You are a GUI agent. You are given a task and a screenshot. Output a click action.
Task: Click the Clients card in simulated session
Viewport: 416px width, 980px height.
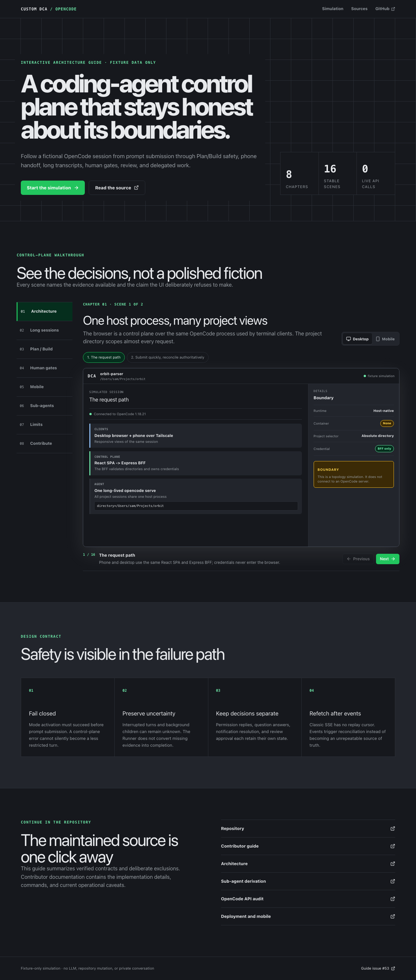(x=196, y=436)
